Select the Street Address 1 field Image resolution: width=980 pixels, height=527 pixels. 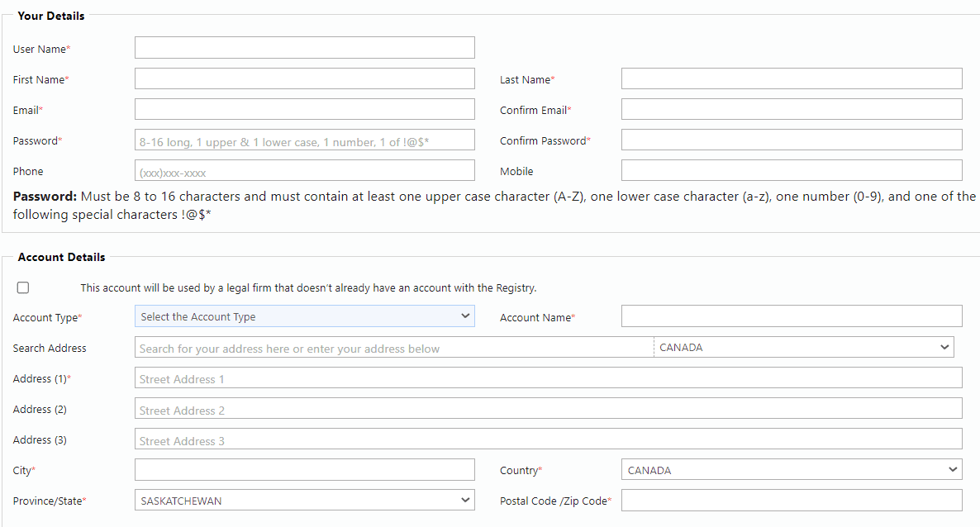tap(548, 377)
